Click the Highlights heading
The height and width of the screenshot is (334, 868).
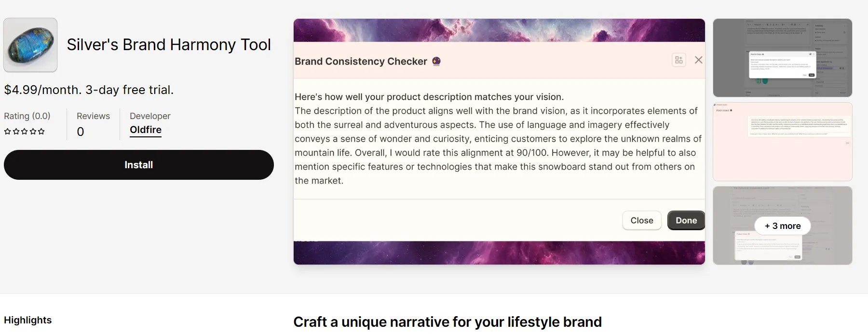pyautogui.click(x=28, y=320)
